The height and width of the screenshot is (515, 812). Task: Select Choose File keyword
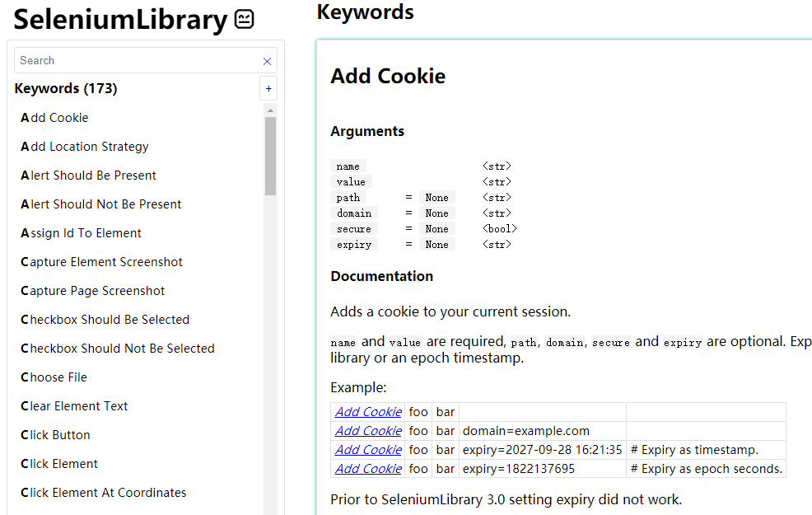pyautogui.click(x=54, y=377)
